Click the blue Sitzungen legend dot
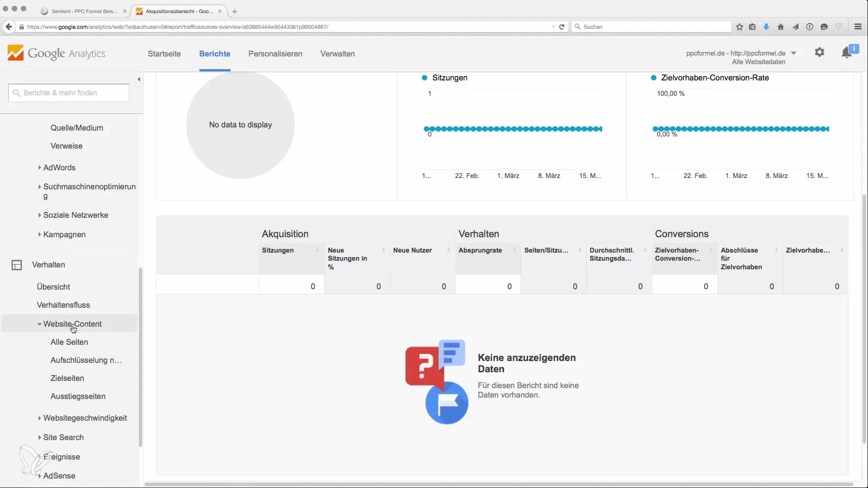The height and width of the screenshot is (488, 868). pos(425,78)
